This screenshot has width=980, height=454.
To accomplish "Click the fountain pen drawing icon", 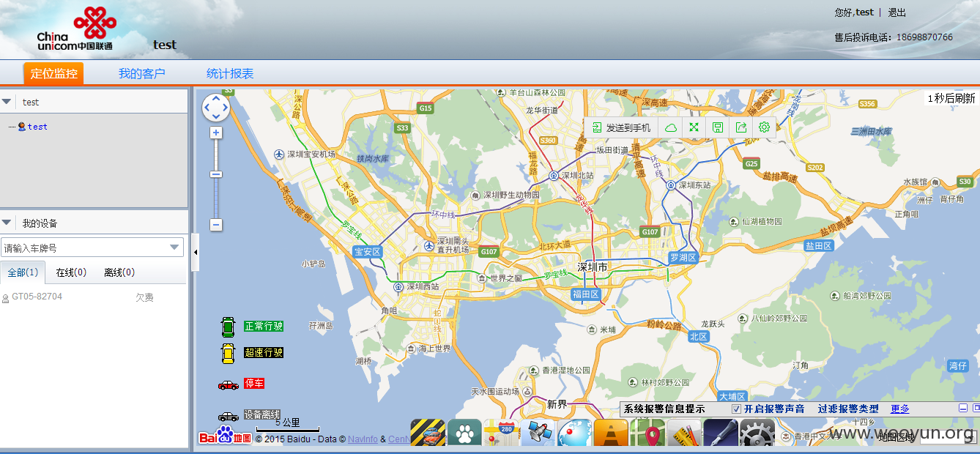I will coord(721,433).
